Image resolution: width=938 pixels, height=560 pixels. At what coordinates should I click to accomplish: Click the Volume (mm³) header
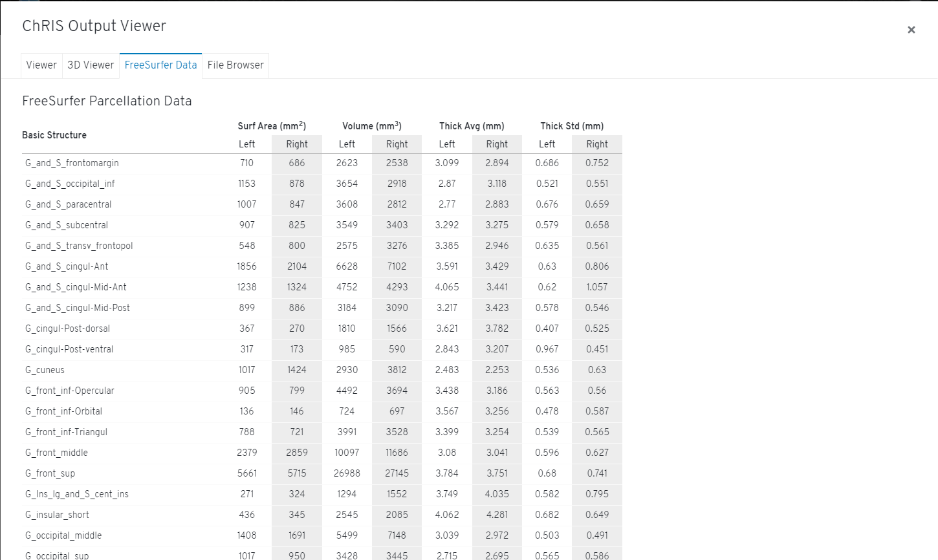pos(373,125)
